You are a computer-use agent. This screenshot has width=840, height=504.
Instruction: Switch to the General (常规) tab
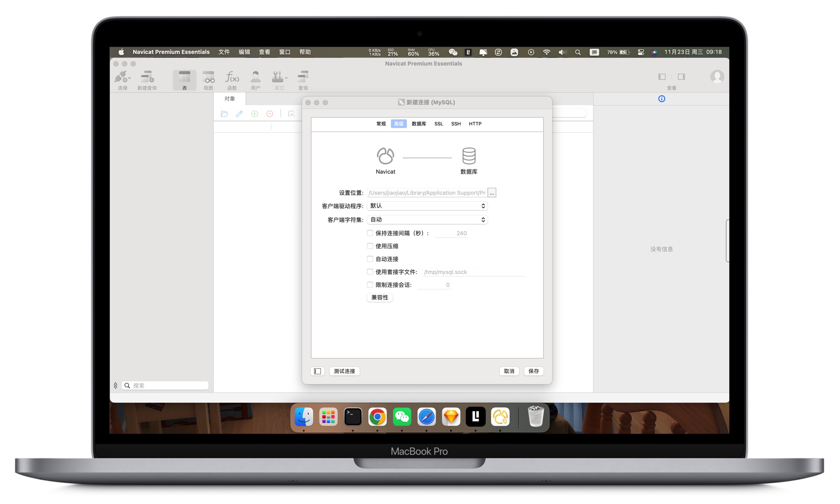click(x=381, y=124)
